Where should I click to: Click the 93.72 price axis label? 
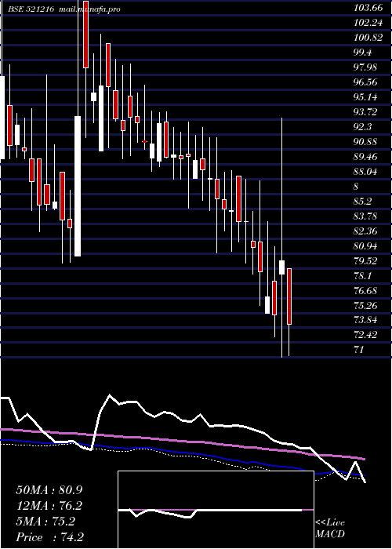[x=366, y=112]
